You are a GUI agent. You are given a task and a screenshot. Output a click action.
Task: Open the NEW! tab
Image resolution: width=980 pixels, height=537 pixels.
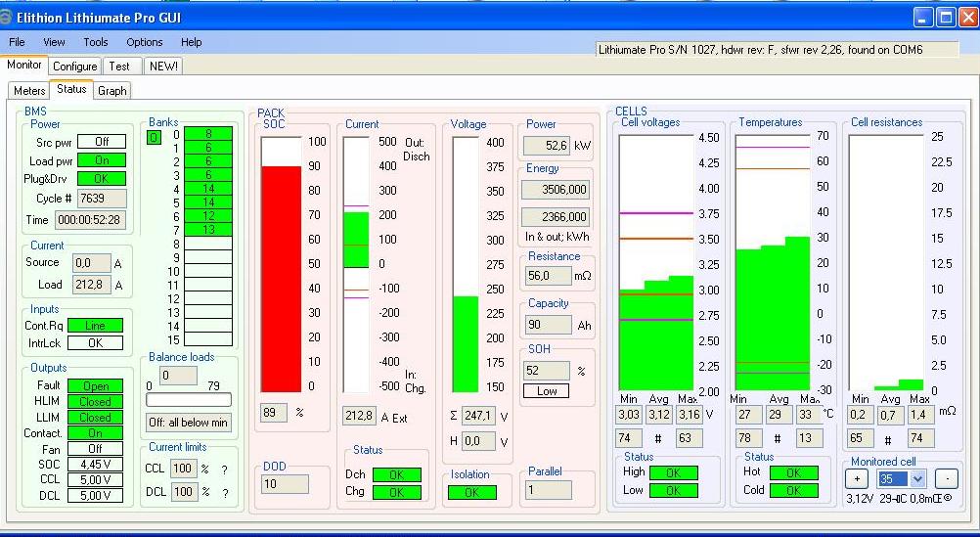163,67
